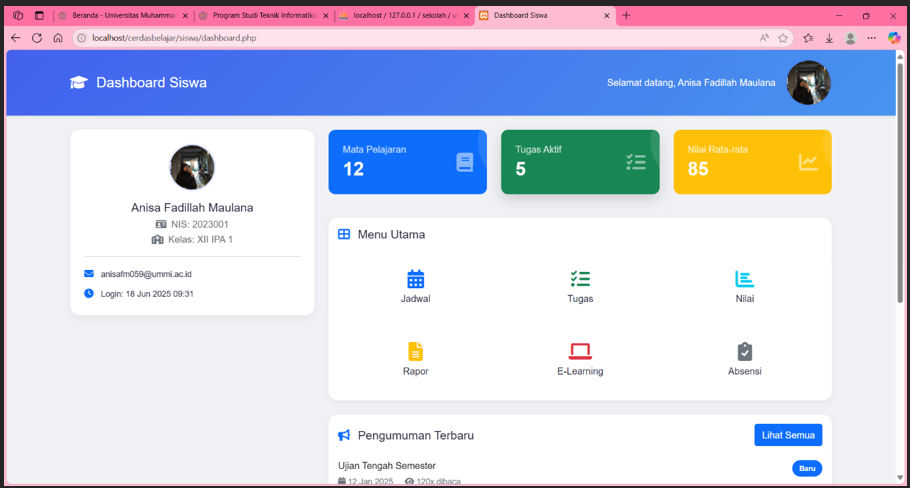Screen dimensions: 910x488
Task: View site information icon in address bar
Action: pos(82,38)
